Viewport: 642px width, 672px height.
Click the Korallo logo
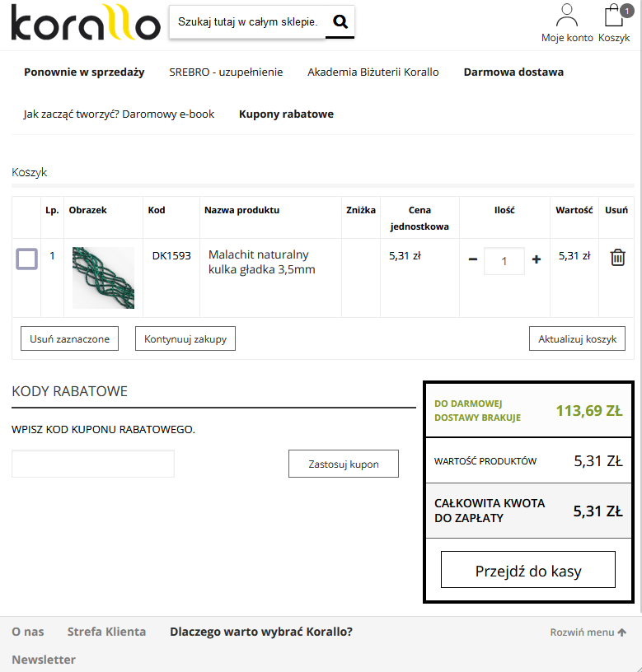pos(85,23)
